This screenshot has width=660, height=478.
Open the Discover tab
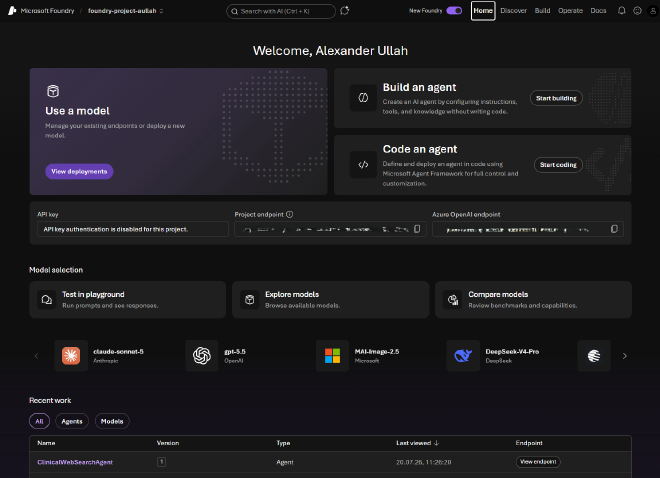tap(514, 11)
